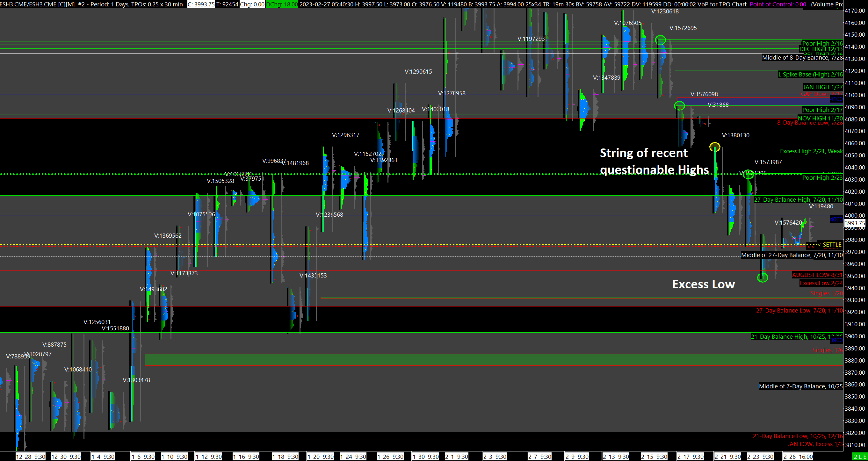Click the blue 4100 price tag

point(836,99)
